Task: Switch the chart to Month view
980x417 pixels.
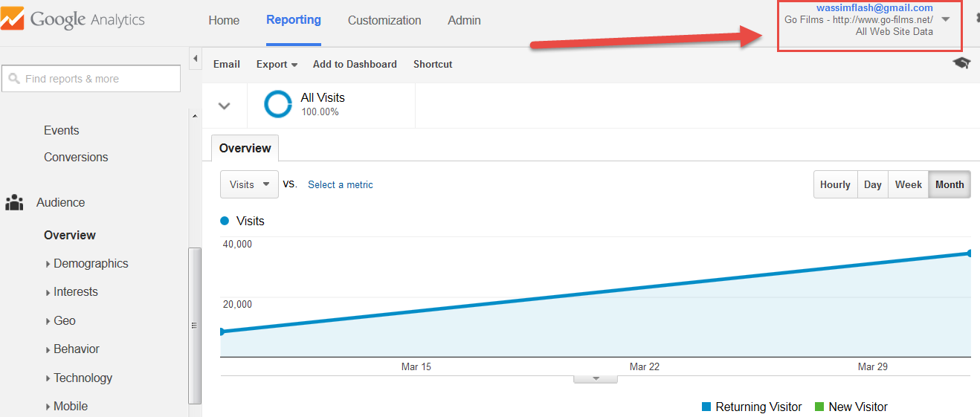Action: [950, 184]
